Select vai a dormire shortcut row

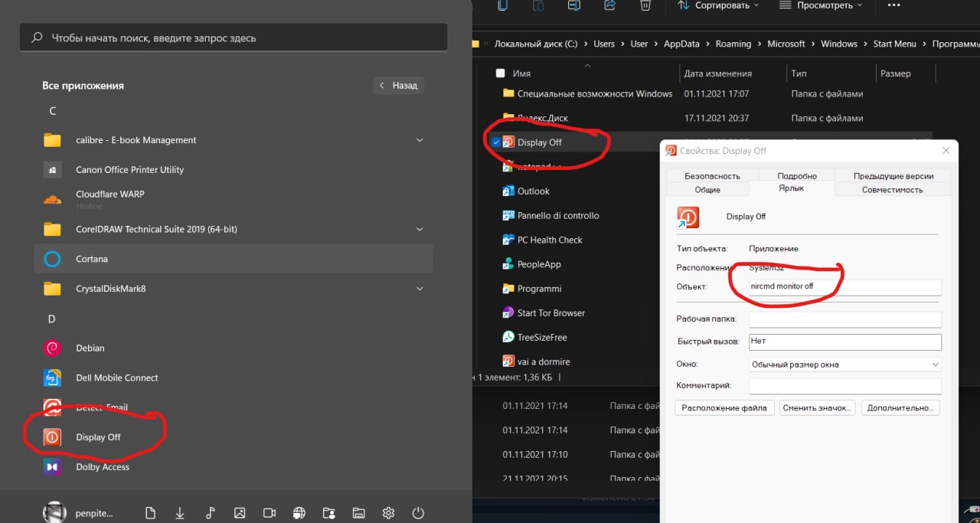(x=536, y=361)
